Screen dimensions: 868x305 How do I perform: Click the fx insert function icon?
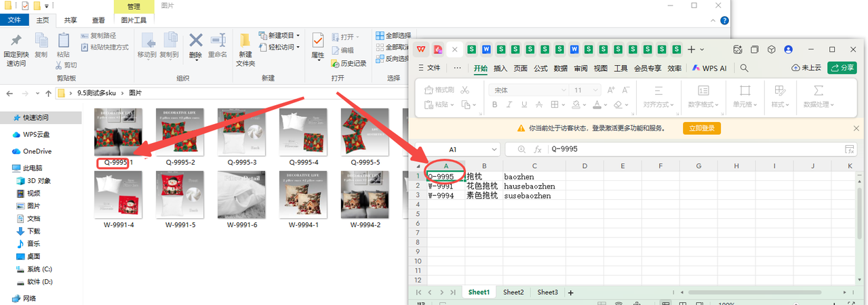click(x=538, y=149)
